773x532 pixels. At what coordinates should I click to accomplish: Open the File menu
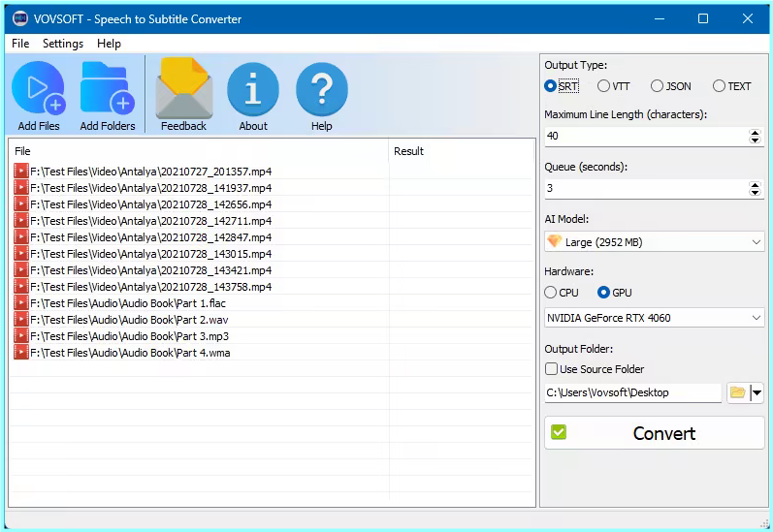coord(20,44)
